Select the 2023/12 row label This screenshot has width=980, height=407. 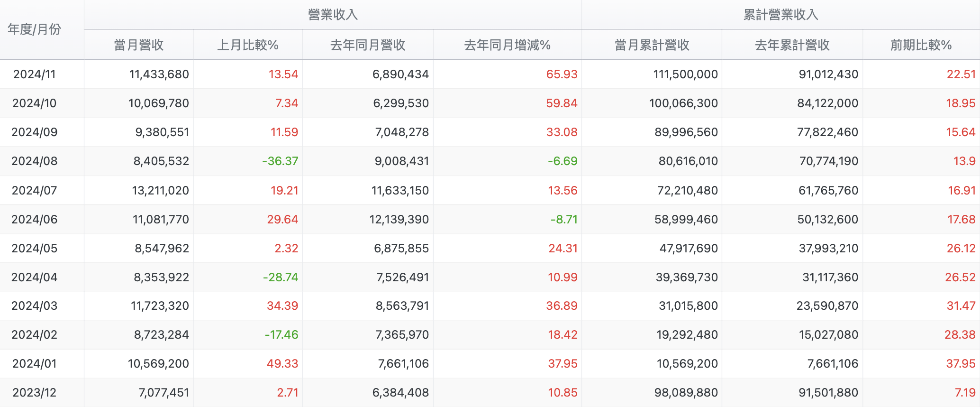(35, 393)
